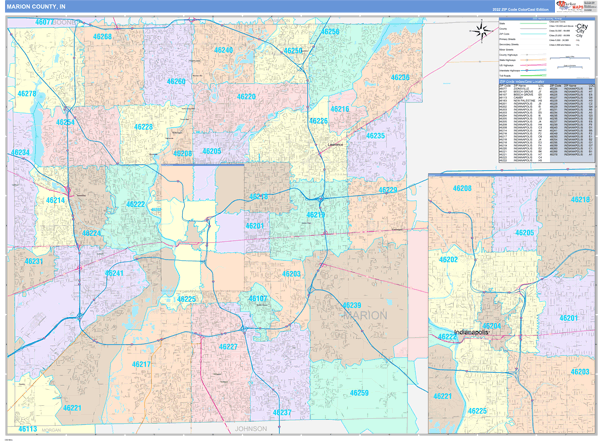Click ZIP code 46240 label
Image resolution: width=600 pixels, height=441 pixels.
pos(223,50)
